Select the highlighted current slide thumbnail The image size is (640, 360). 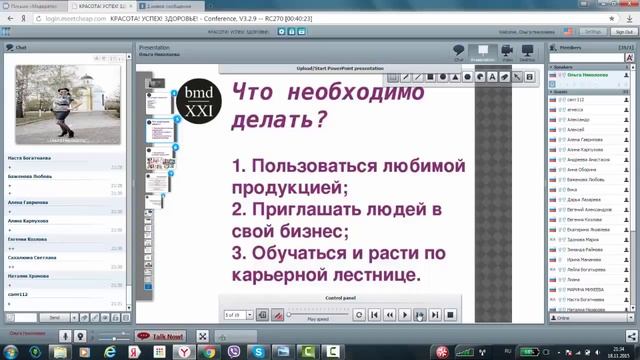click(x=160, y=131)
